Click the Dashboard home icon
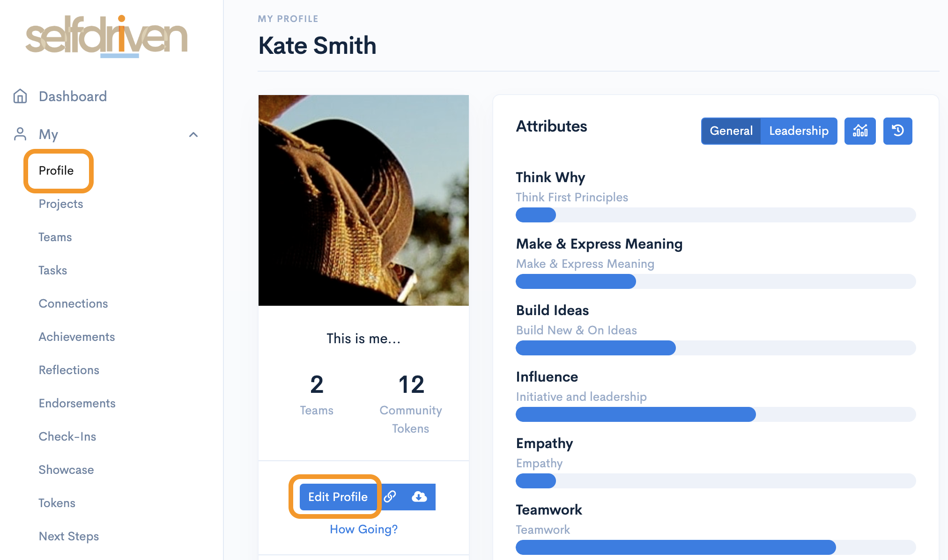Viewport: 948px width, 560px height. click(20, 96)
